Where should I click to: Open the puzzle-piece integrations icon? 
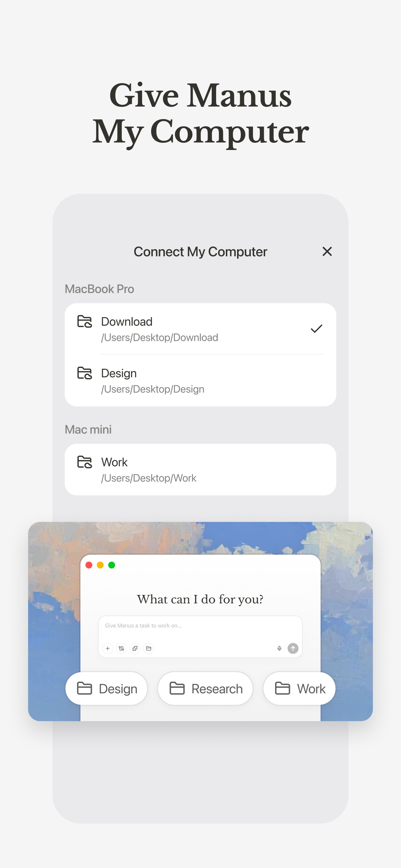(x=135, y=648)
